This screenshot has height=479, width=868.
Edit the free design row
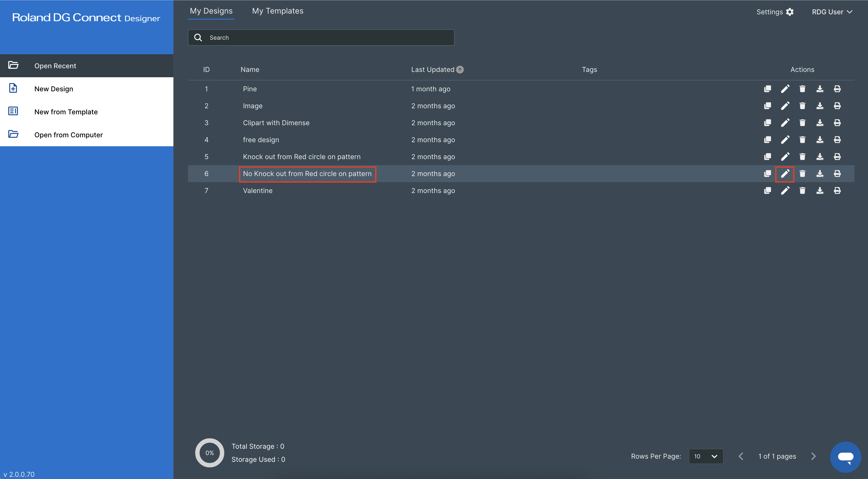tap(785, 140)
